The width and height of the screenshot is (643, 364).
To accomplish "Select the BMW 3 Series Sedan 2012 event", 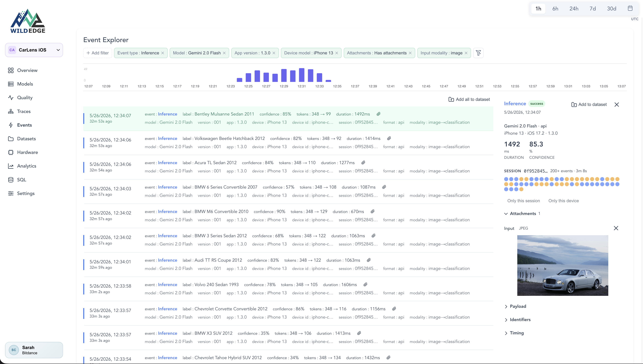I will (x=288, y=240).
